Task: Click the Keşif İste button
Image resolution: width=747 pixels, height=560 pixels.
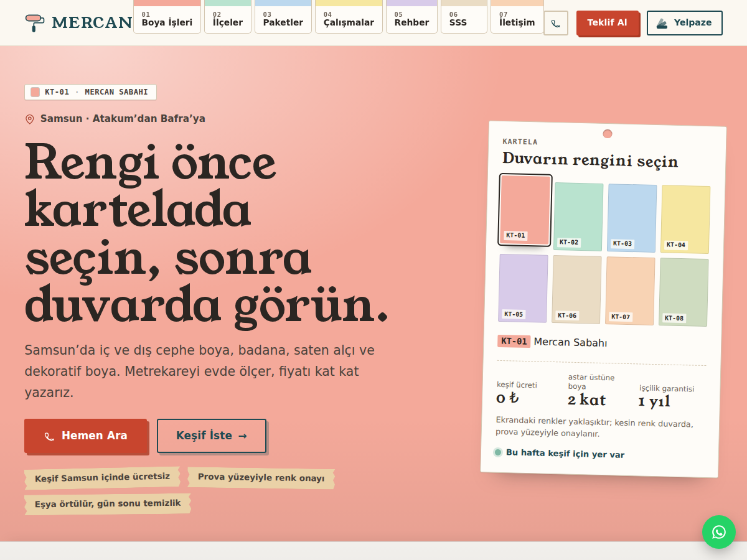Action: point(212,436)
